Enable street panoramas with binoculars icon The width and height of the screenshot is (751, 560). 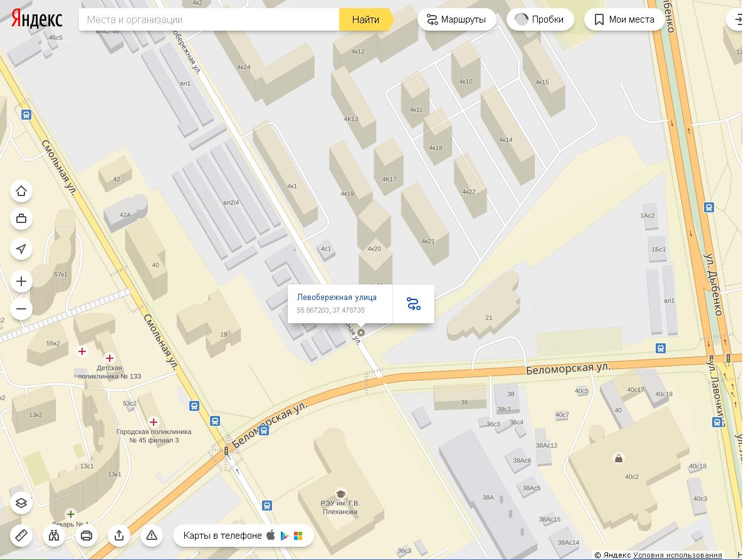click(54, 536)
